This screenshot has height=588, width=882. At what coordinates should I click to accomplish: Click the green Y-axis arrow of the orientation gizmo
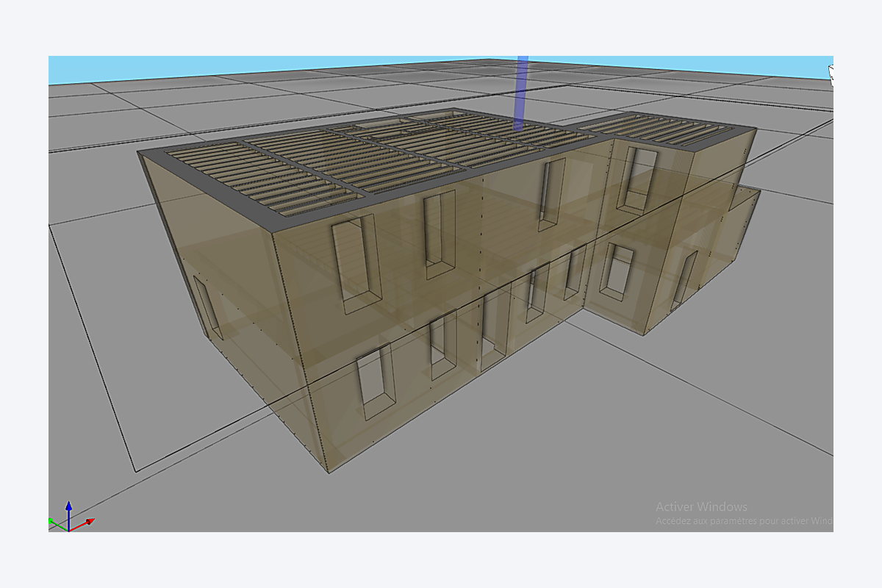tap(58, 525)
